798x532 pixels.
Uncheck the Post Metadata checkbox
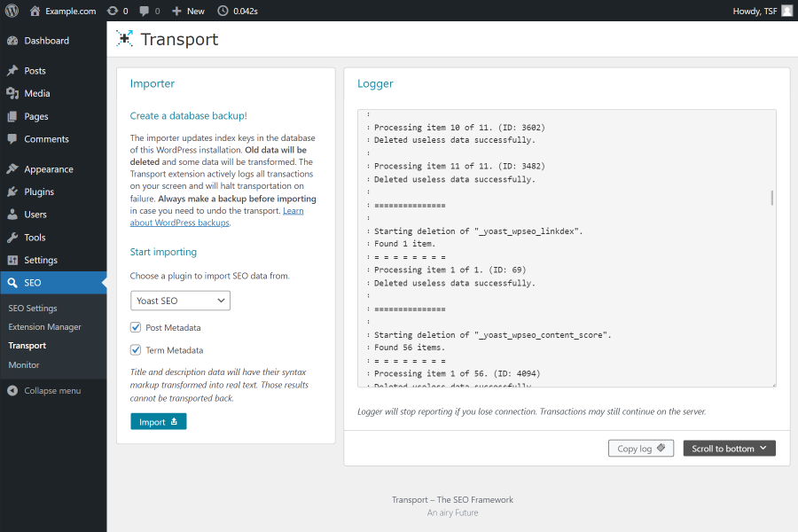(135, 327)
